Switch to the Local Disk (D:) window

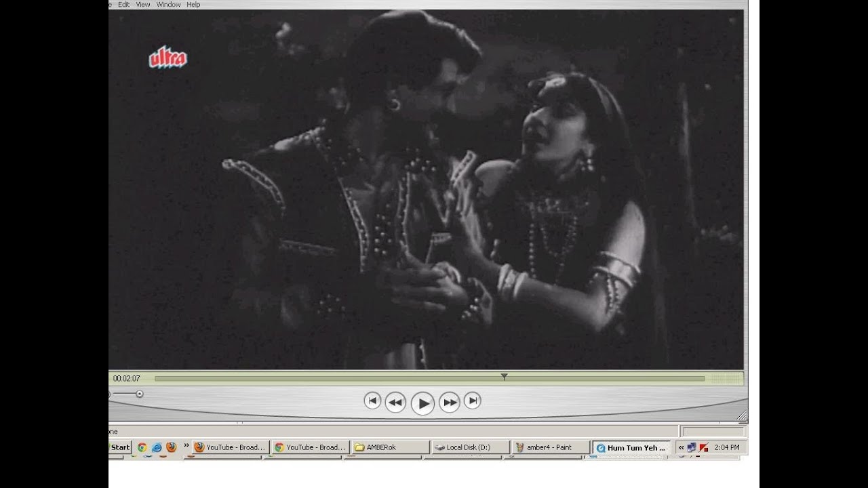coord(471,447)
